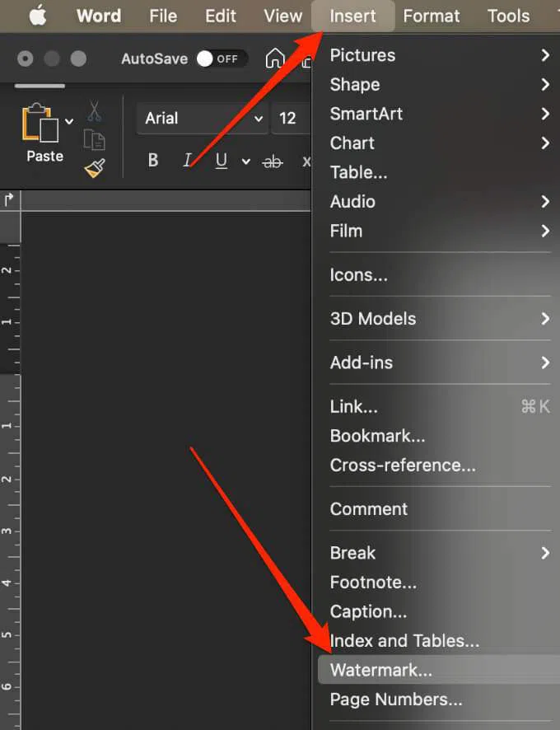Apply Strikethrough formatting
The height and width of the screenshot is (730, 560).
272,161
